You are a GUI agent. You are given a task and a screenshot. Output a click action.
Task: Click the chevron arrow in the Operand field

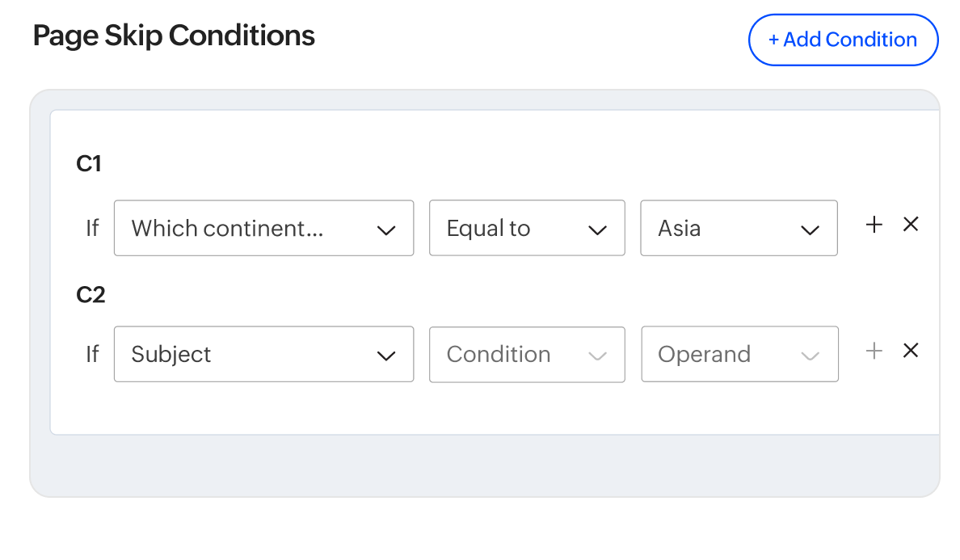(810, 356)
